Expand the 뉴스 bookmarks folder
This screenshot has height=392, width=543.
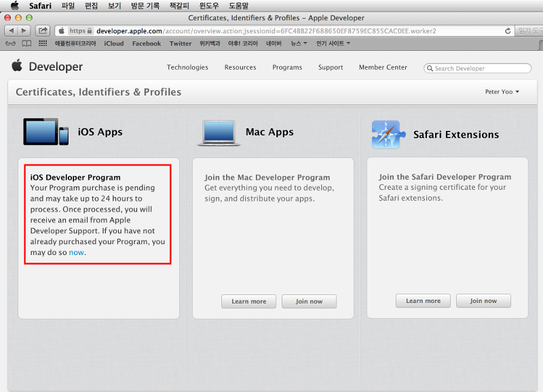[x=299, y=43]
